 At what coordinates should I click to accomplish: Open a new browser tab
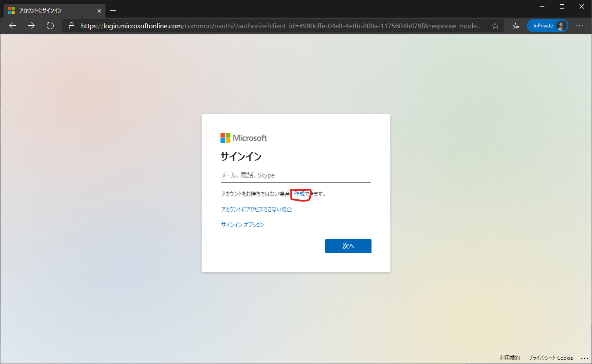point(113,11)
